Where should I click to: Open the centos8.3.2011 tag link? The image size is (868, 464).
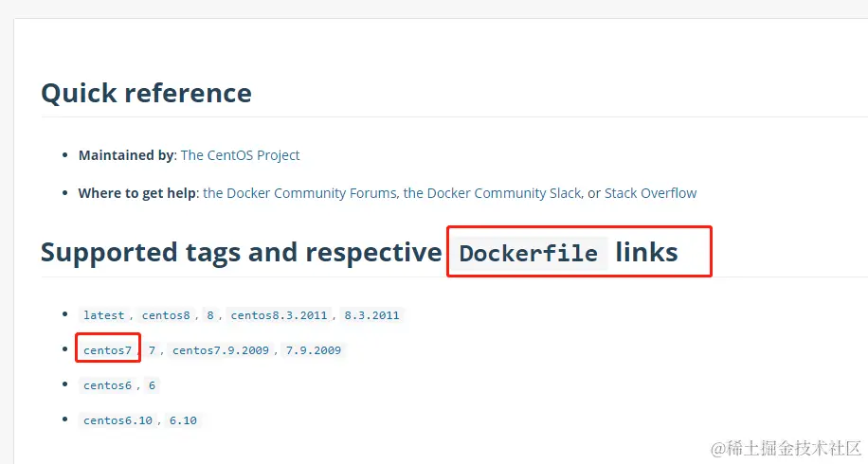point(279,315)
